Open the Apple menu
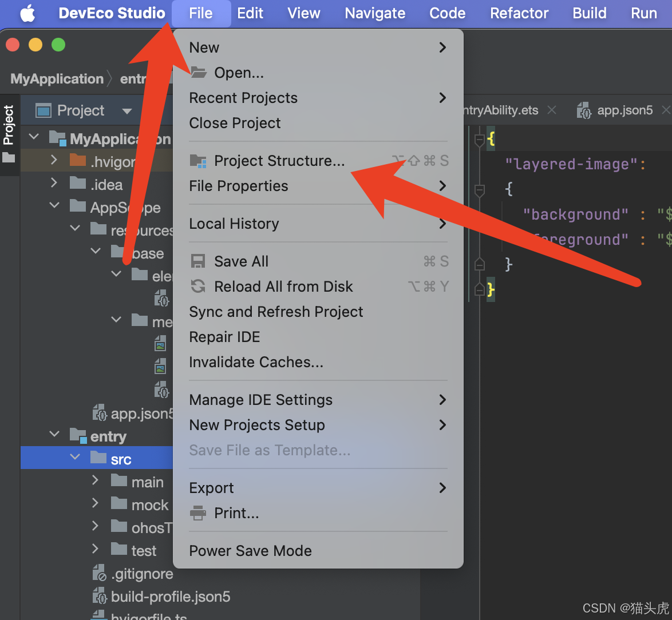672x620 pixels. [27, 13]
